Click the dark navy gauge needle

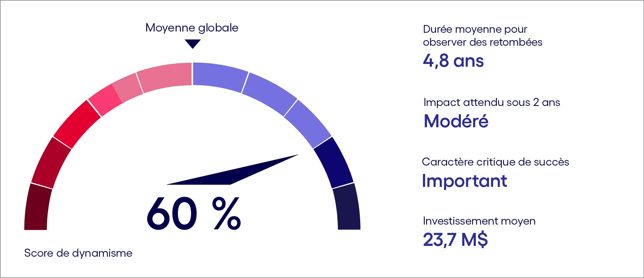(232, 170)
